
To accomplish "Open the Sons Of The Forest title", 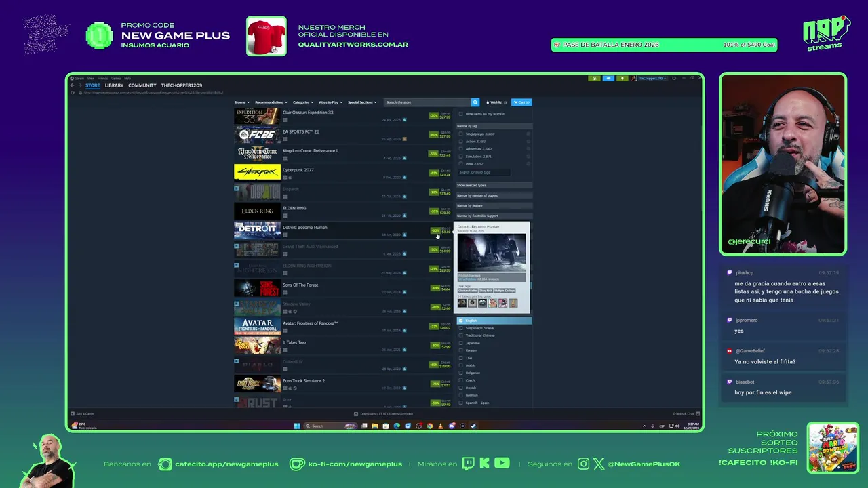I will [300, 285].
